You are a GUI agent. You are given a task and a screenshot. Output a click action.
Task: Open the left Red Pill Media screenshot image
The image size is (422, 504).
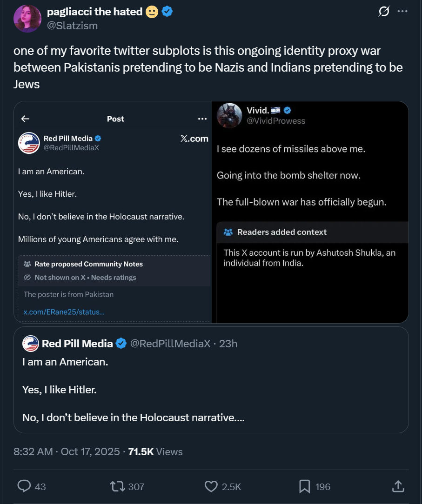point(113,212)
